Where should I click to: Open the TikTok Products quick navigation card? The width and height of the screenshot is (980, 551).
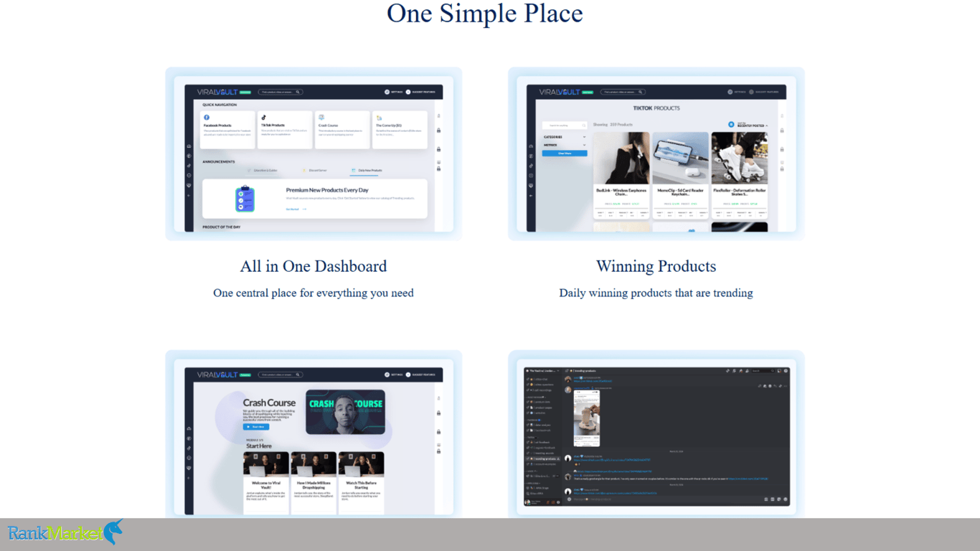285,130
